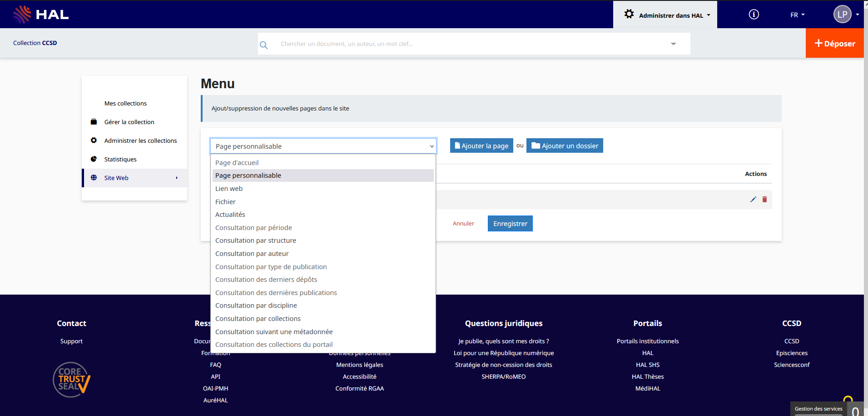Click the pencil edit icon in Actions row
This screenshot has height=416, width=868.
tap(753, 199)
